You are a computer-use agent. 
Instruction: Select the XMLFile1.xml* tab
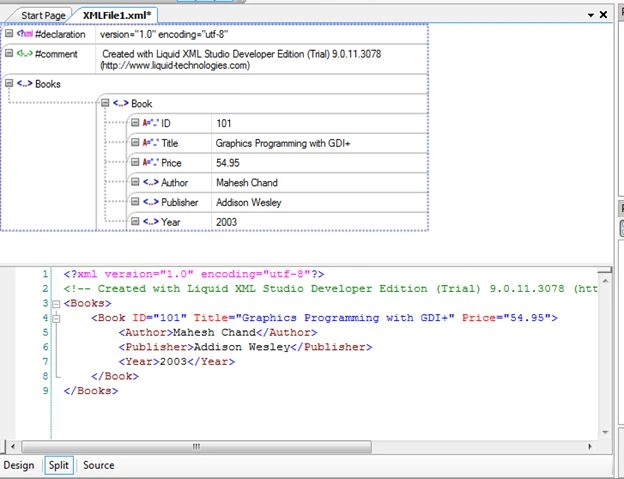point(117,16)
